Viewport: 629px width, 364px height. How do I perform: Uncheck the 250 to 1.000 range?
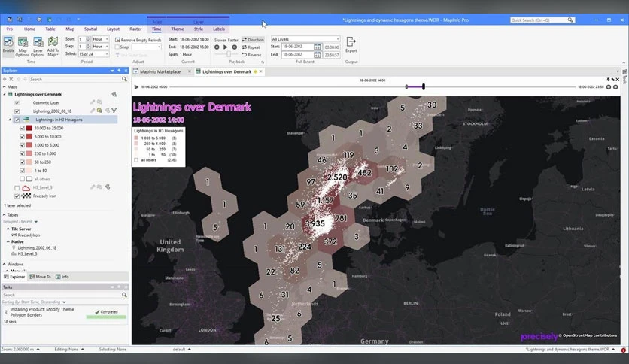23,153
